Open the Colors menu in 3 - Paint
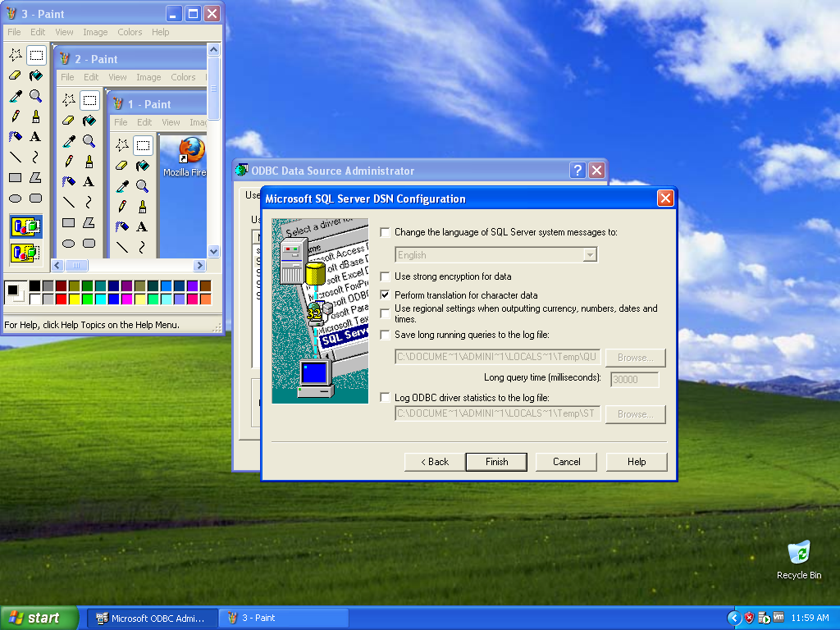The image size is (840, 630). pos(130,32)
